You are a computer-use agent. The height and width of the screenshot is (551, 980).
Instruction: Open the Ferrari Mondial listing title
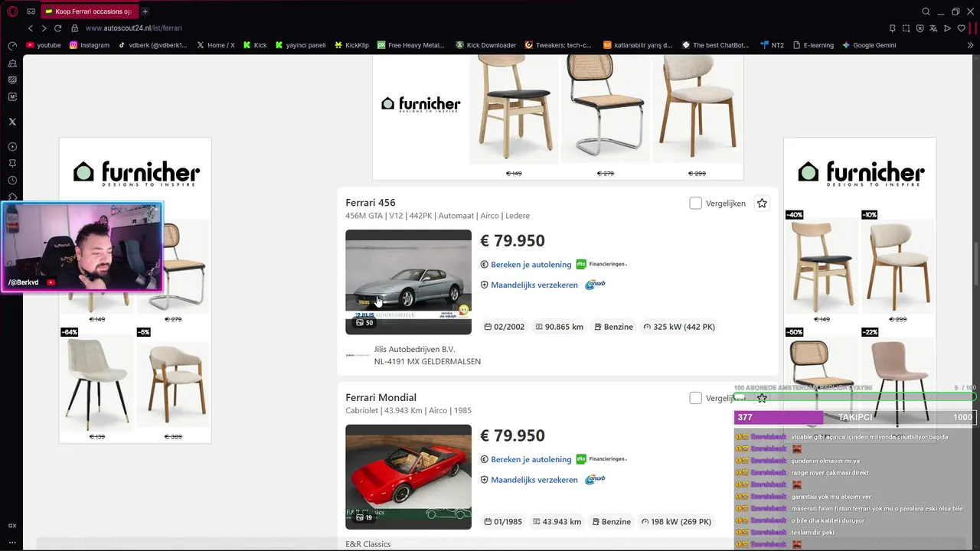[381, 397]
